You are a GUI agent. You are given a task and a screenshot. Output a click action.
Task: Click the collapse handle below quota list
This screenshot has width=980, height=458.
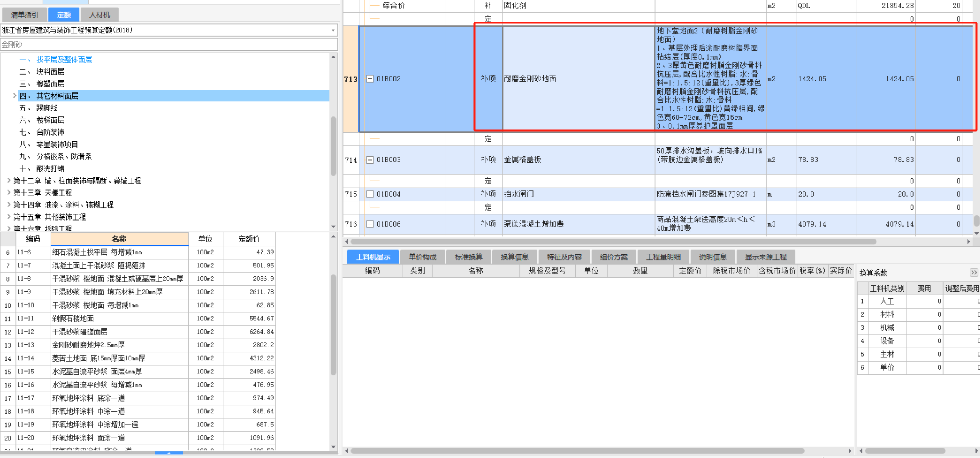click(169, 453)
